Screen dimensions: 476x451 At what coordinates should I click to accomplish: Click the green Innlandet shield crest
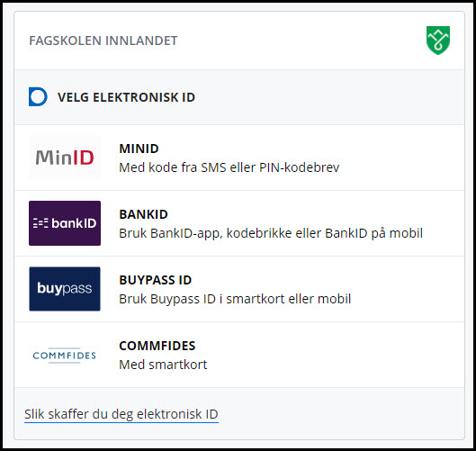[x=438, y=41]
